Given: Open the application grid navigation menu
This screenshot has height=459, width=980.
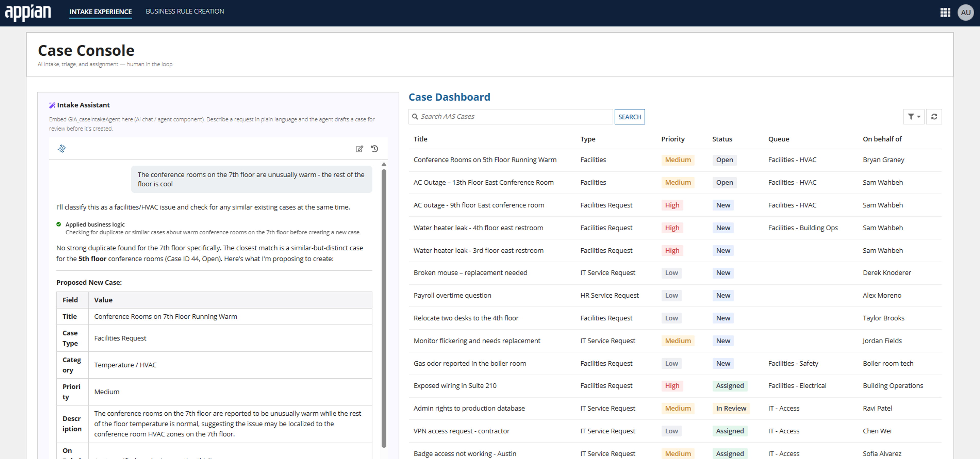Looking at the screenshot, I should tap(945, 13).
